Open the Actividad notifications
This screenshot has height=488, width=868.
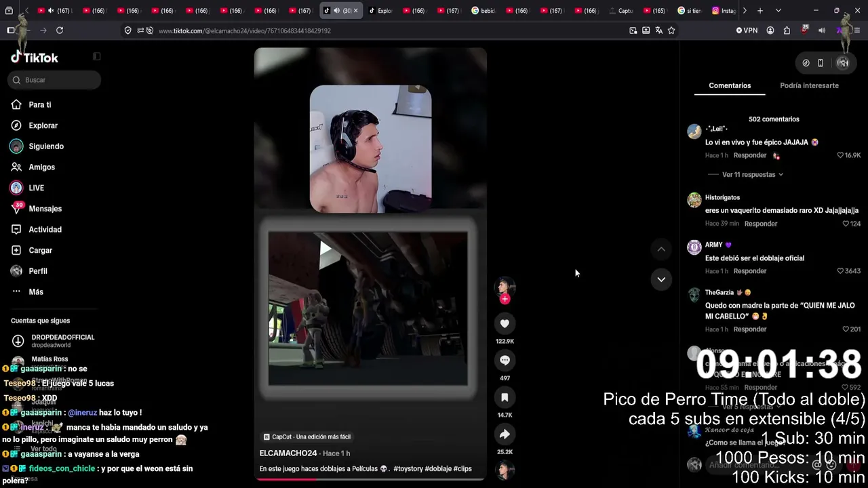pos(45,230)
